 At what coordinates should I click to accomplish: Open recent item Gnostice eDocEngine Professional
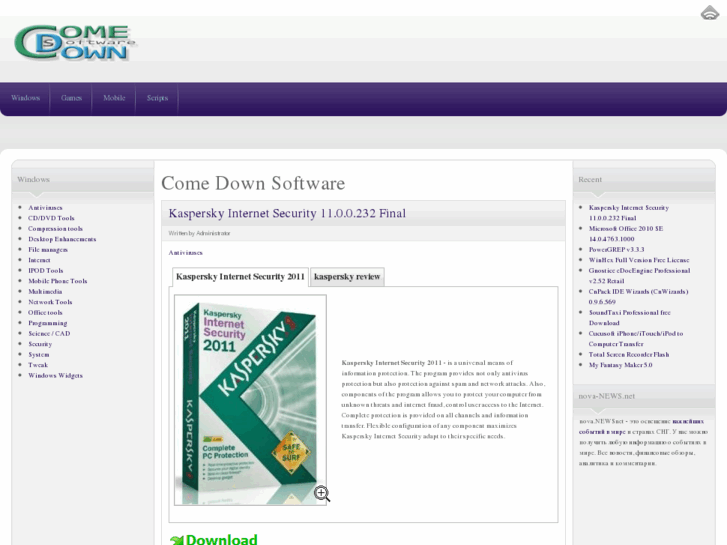click(x=639, y=276)
